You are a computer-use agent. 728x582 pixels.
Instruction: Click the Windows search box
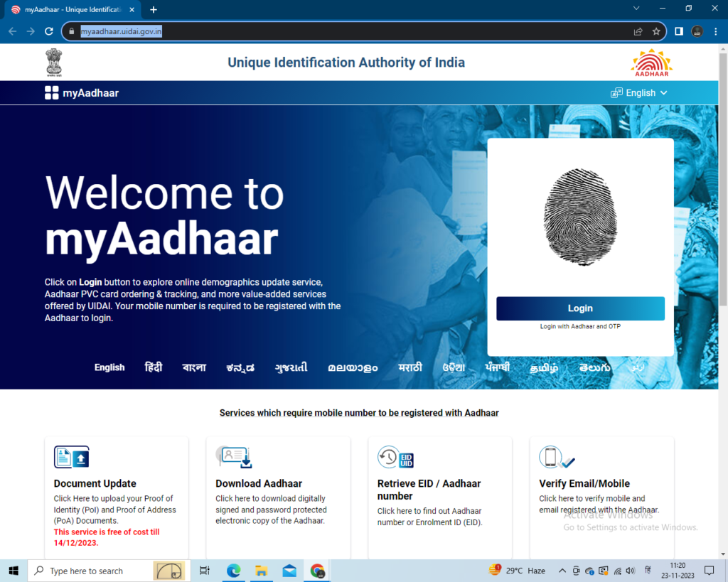pos(109,571)
